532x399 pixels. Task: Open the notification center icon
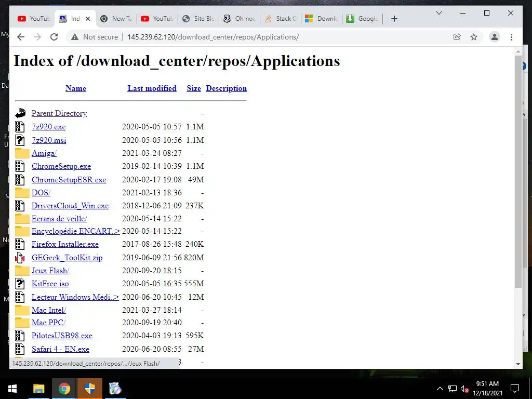515,389
